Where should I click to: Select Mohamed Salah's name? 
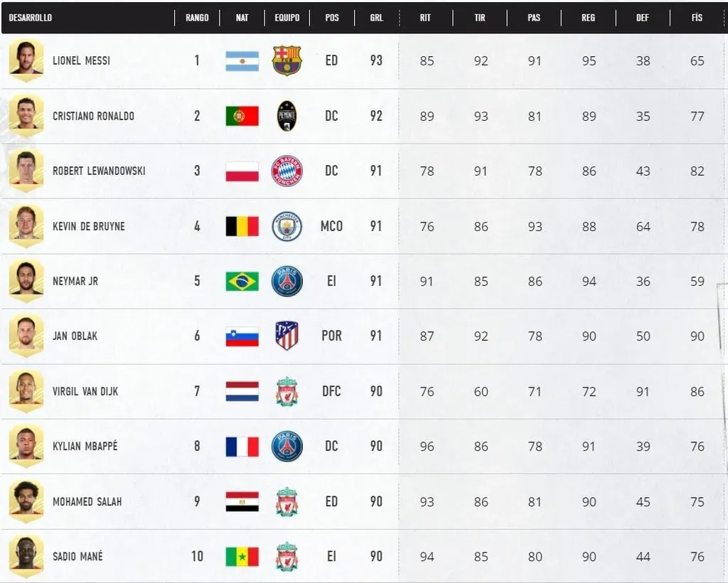[x=87, y=501]
